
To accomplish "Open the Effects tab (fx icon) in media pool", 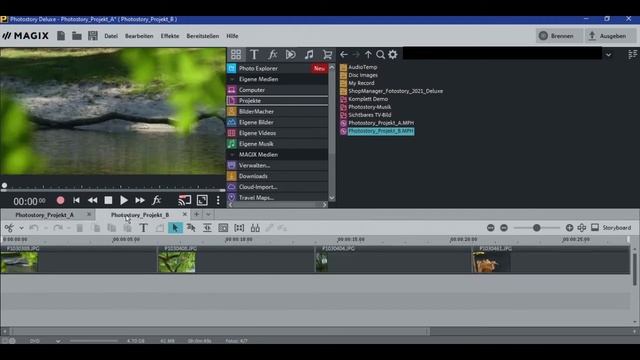I will [272, 54].
